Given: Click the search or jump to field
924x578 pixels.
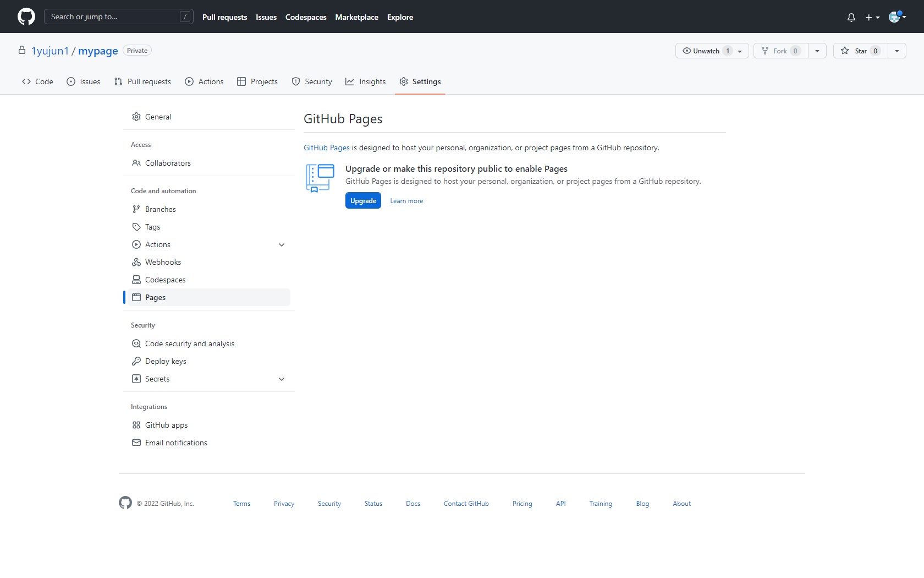Looking at the screenshot, I should pos(118,17).
